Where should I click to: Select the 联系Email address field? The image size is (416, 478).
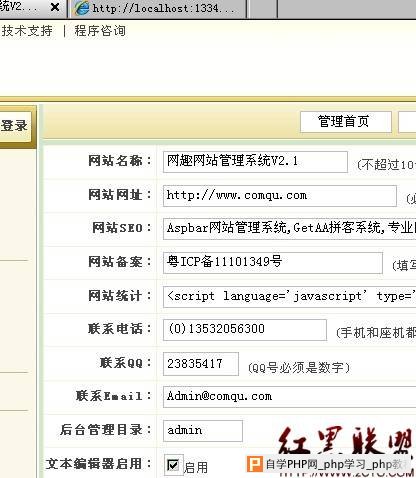coord(289,397)
